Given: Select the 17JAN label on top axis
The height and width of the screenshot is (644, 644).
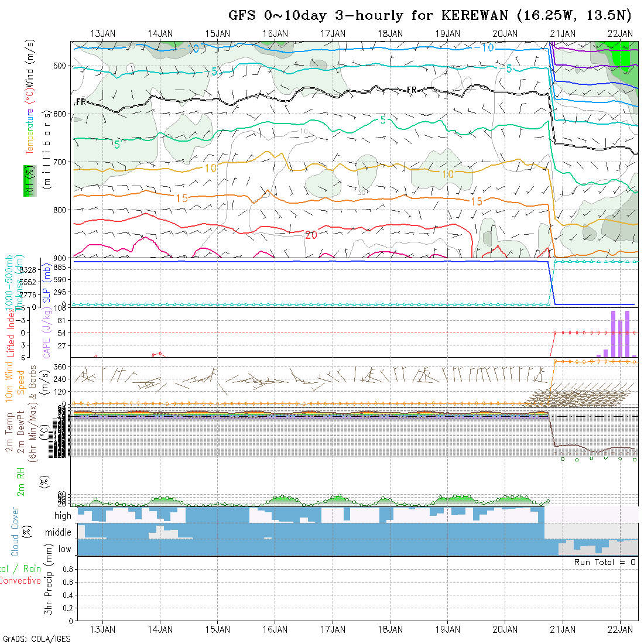Looking at the screenshot, I should pos(333,34).
